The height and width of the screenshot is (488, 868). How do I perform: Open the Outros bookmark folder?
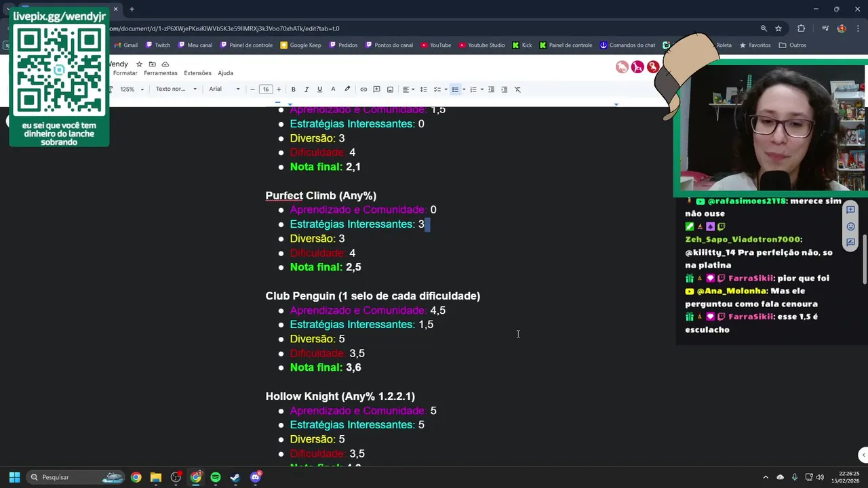coord(793,45)
